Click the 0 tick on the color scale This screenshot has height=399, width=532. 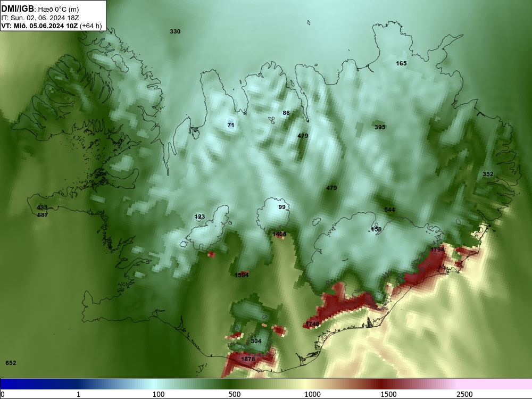(x=3, y=394)
